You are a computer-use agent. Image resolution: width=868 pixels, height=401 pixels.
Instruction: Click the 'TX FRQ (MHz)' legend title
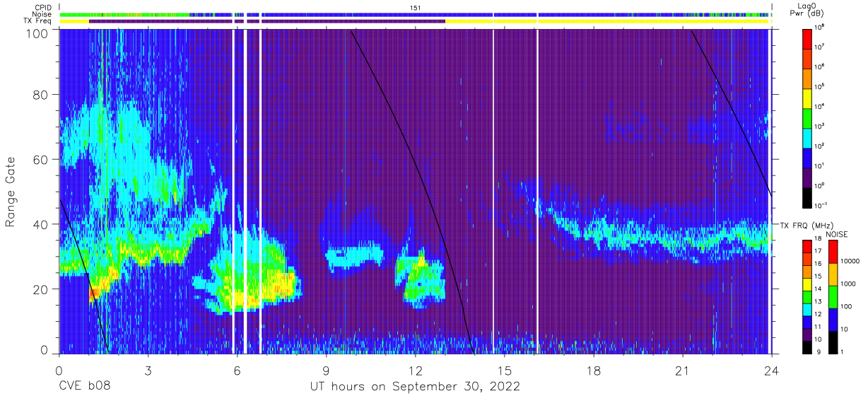click(806, 226)
